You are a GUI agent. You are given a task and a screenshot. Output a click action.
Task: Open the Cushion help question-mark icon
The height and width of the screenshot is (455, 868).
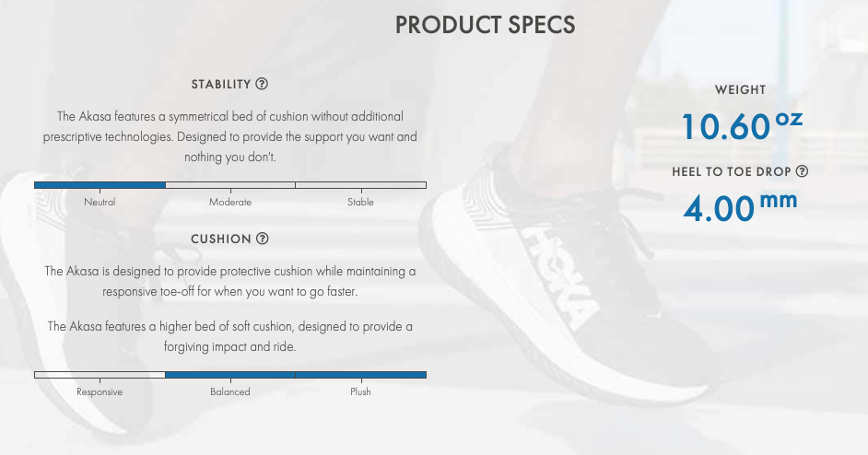[x=263, y=239]
